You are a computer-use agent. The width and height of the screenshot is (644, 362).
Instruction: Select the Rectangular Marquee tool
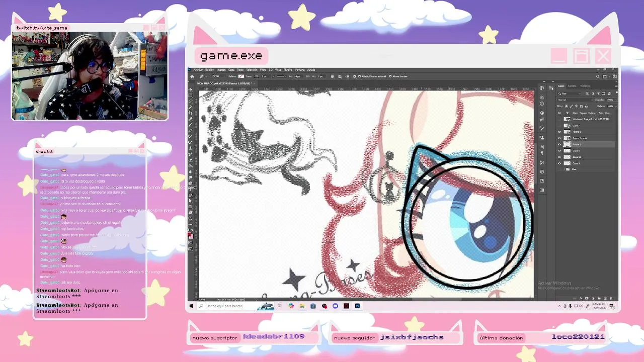click(190, 96)
